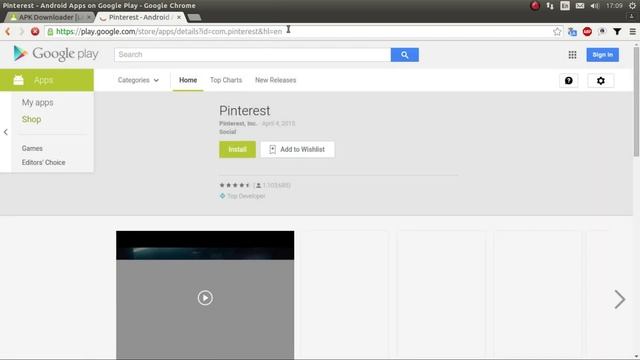The height and width of the screenshot is (360, 640).
Task: Expand the Categories dropdown
Action: tap(138, 80)
